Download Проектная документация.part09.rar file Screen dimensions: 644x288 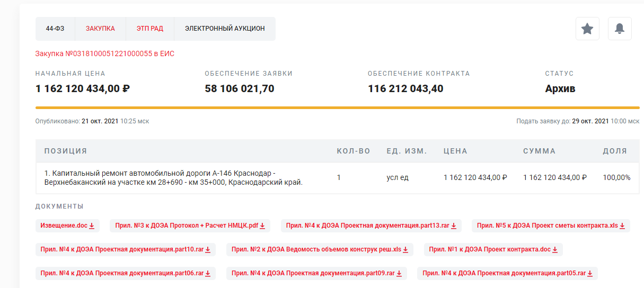[x=316, y=273]
